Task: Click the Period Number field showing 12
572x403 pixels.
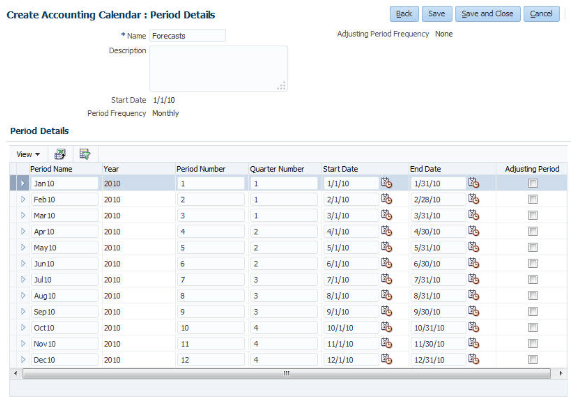Action: click(x=211, y=360)
